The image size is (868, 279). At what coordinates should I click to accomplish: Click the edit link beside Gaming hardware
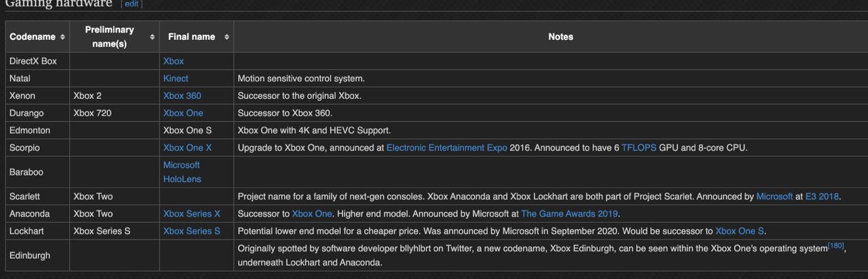point(132,3)
